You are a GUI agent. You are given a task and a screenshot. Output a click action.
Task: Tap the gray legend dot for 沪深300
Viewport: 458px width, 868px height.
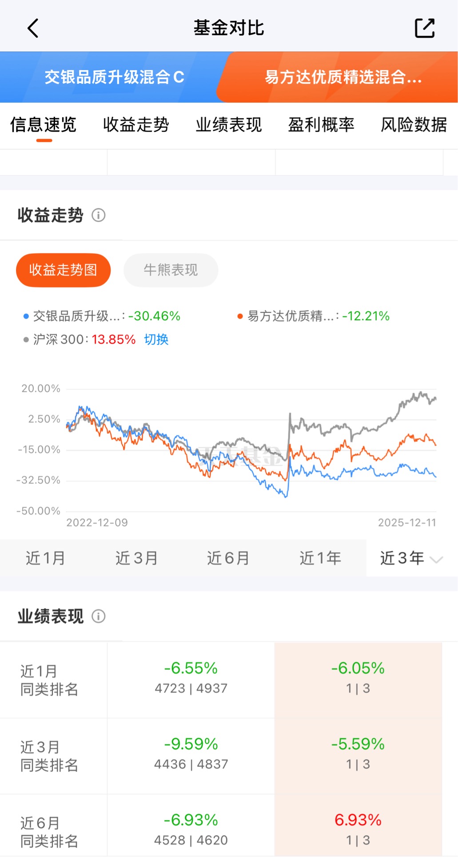coord(26,340)
